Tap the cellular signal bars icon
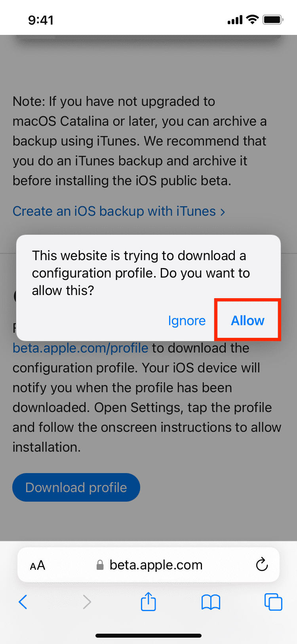The height and width of the screenshot is (644, 297). (x=235, y=20)
